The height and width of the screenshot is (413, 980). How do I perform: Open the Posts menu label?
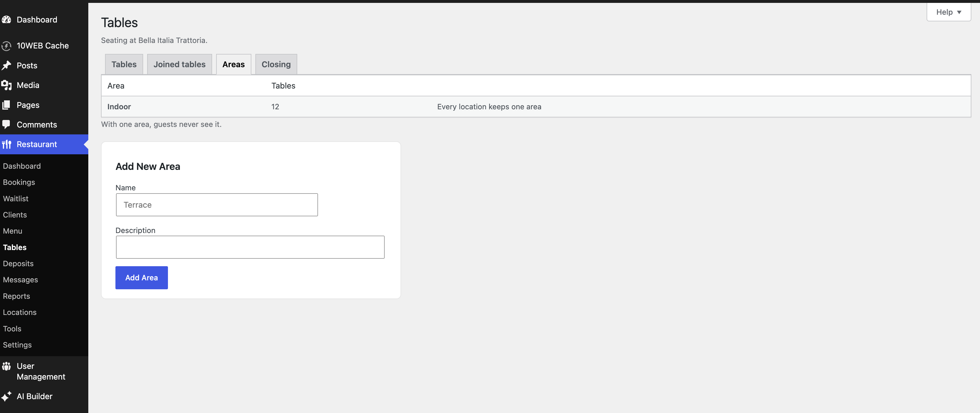point(27,65)
